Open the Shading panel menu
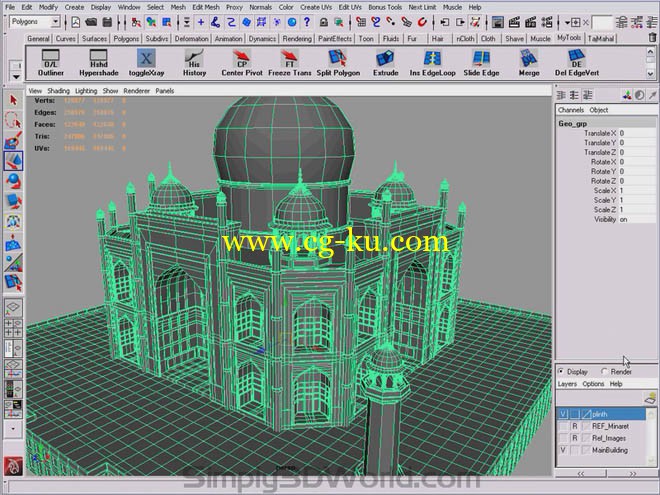The image size is (660, 495). (58, 90)
